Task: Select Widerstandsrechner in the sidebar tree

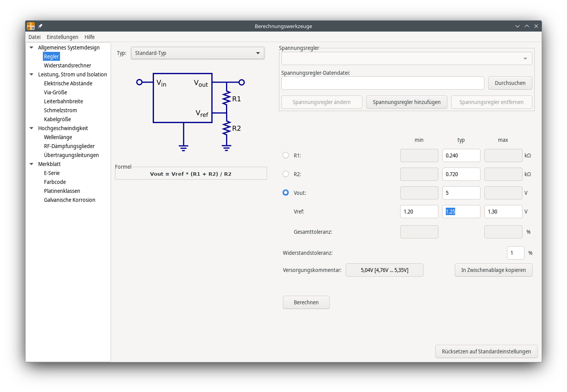Action: click(x=67, y=65)
